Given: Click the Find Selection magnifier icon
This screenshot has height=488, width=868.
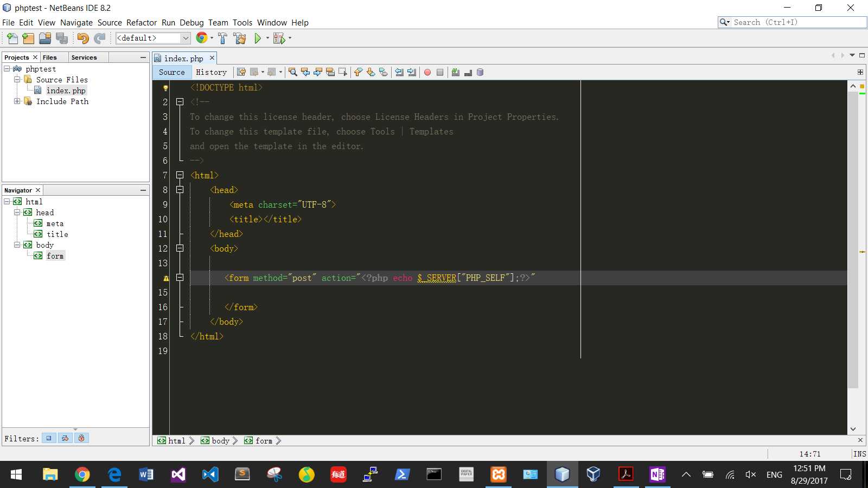Looking at the screenshot, I should point(293,72).
